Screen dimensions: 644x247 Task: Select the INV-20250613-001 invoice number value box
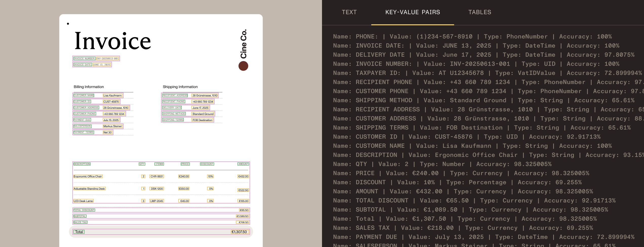pos(107,58)
